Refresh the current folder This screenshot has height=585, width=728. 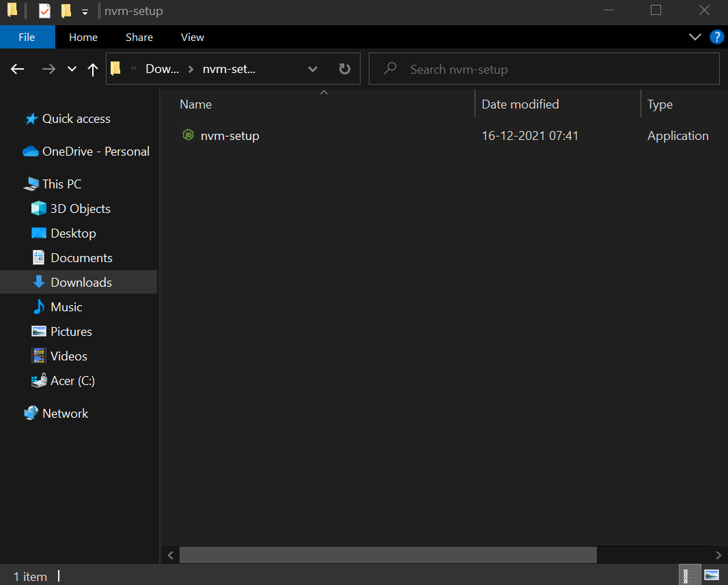tap(344, 69)
